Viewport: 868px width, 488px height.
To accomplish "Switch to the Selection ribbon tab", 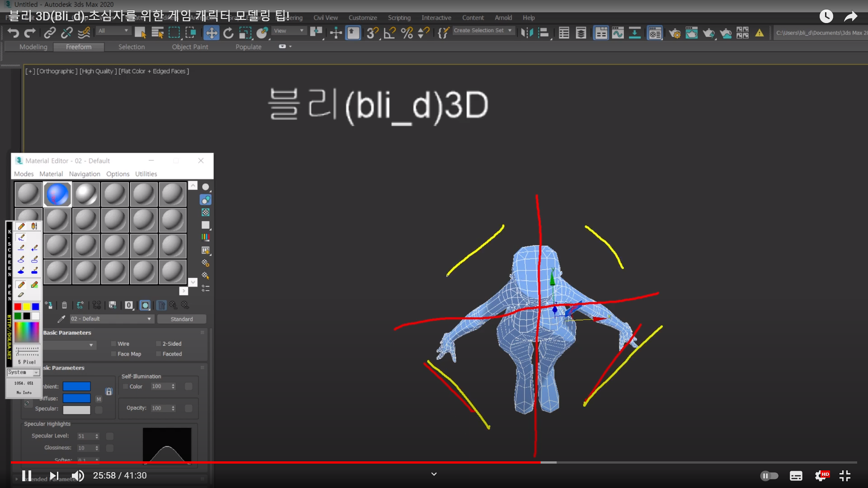I will coord(132,47).
